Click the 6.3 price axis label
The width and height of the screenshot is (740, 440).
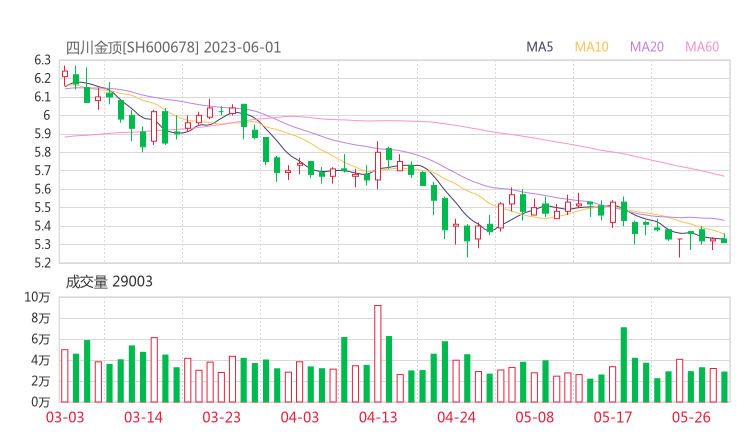(42, 60)
